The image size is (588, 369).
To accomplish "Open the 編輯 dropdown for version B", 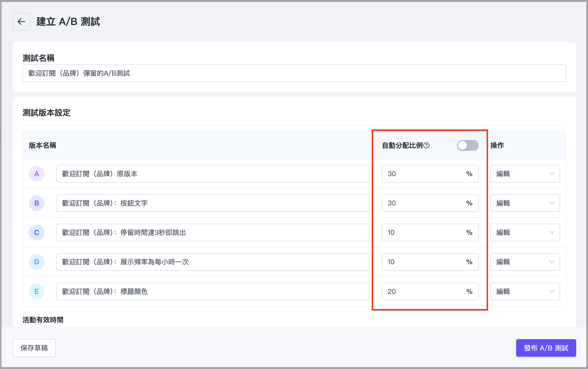I will coord(525,203).
